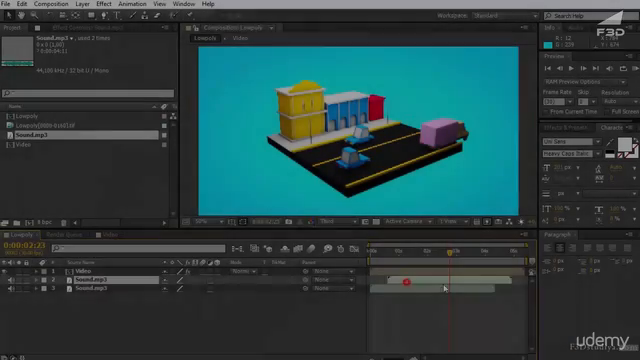Step to next frame in Preview panel
Image resolution: width=640 pixels, height=360 pixels.
[x=583, y=68]
